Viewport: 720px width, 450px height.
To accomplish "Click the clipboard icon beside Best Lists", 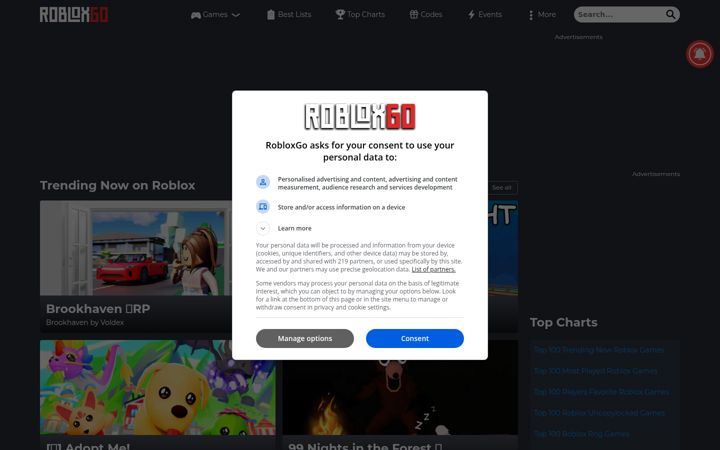I will point(271,15).
